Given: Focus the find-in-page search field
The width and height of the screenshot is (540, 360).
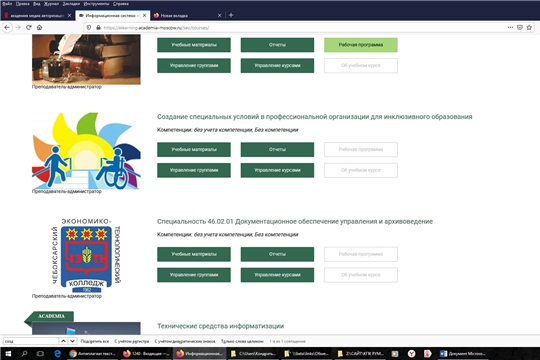Looking at the screenshot, I should pyautogui.click(x=31, y=341).
